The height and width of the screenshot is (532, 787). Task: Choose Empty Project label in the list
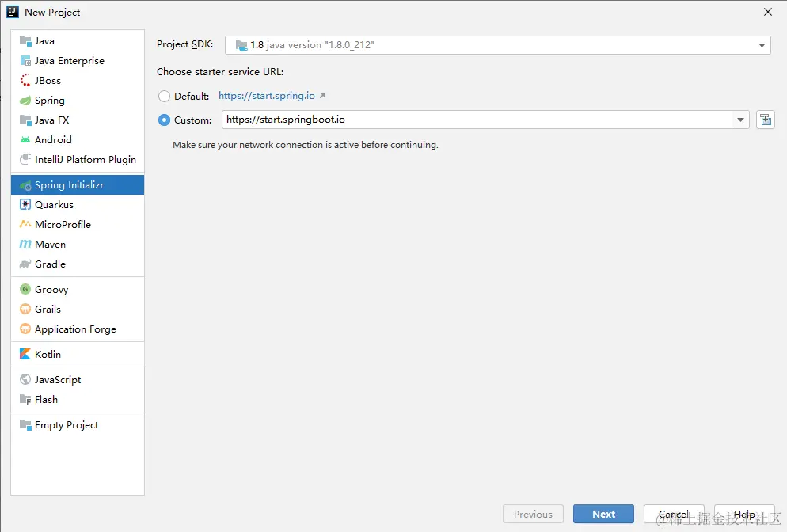[x=67, y=425]
